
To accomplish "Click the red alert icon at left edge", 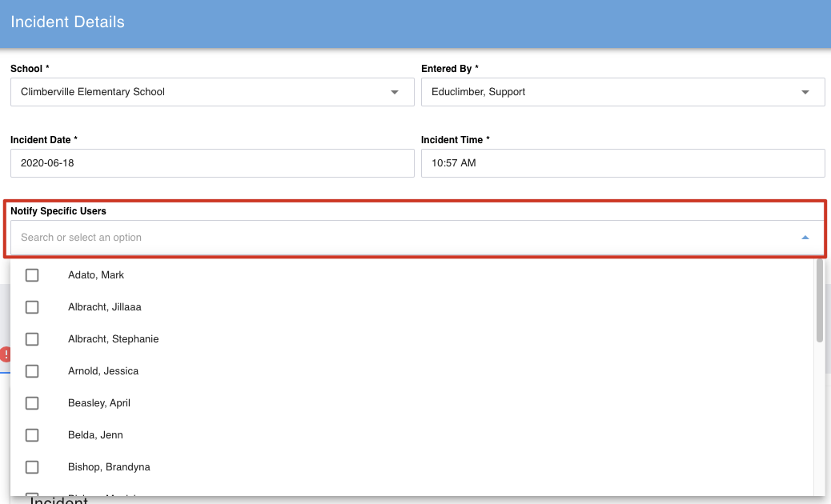I will point(5,354).
